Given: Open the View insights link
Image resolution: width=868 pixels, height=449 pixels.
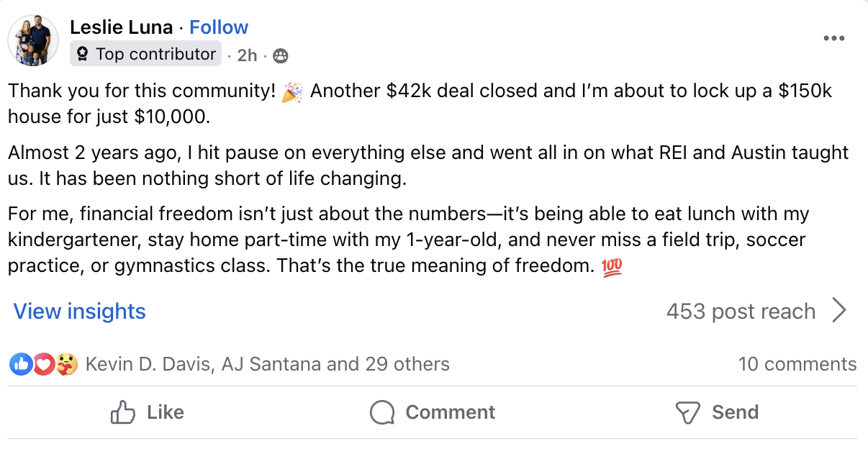Looking at the screenshot, I should point(80,311).
